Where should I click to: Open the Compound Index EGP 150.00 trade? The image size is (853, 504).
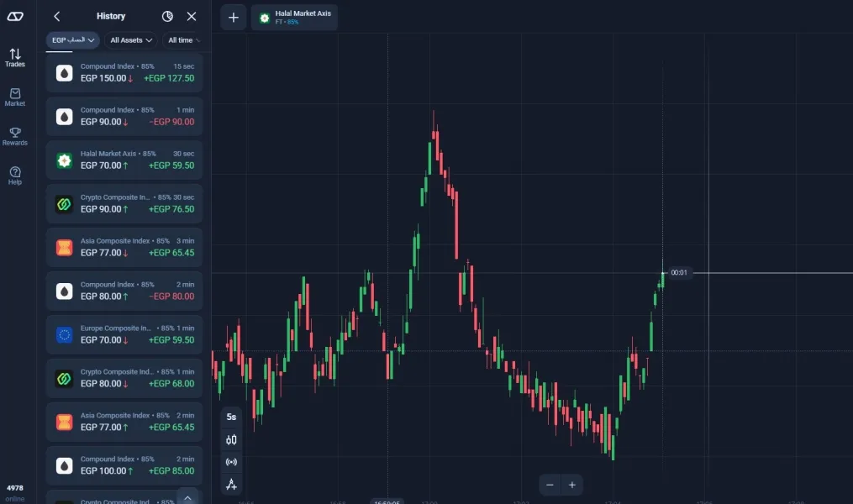click(x=124, y=73)
